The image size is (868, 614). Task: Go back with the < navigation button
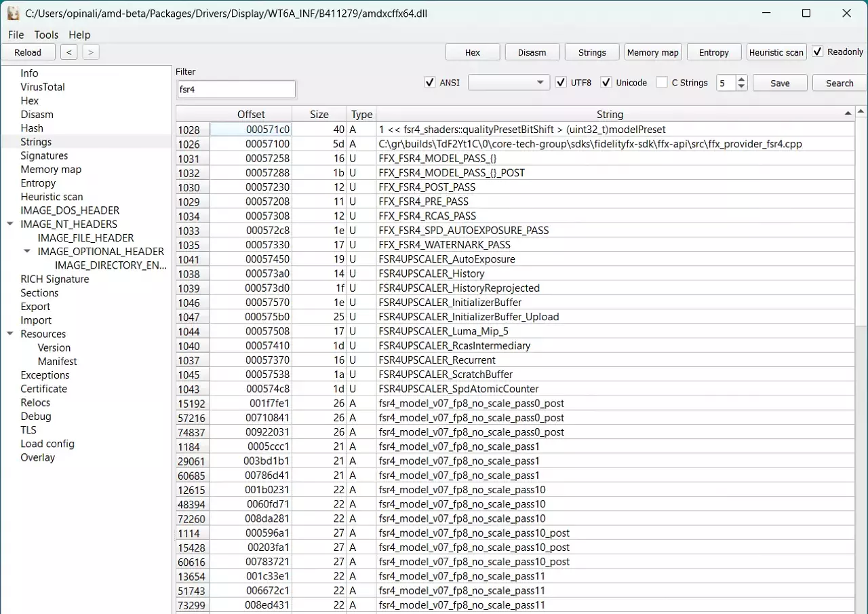(68, 52)
